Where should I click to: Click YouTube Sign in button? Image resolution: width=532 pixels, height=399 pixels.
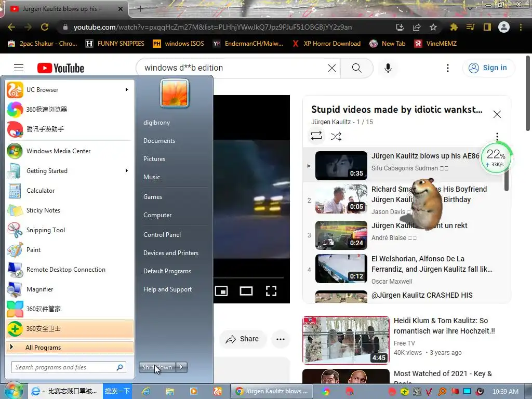pyautogui.click(x=488, y=68)
